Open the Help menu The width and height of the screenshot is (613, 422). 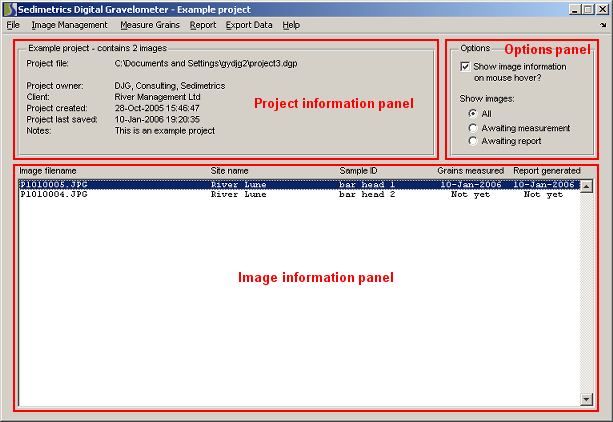click(x=291, y=25)
